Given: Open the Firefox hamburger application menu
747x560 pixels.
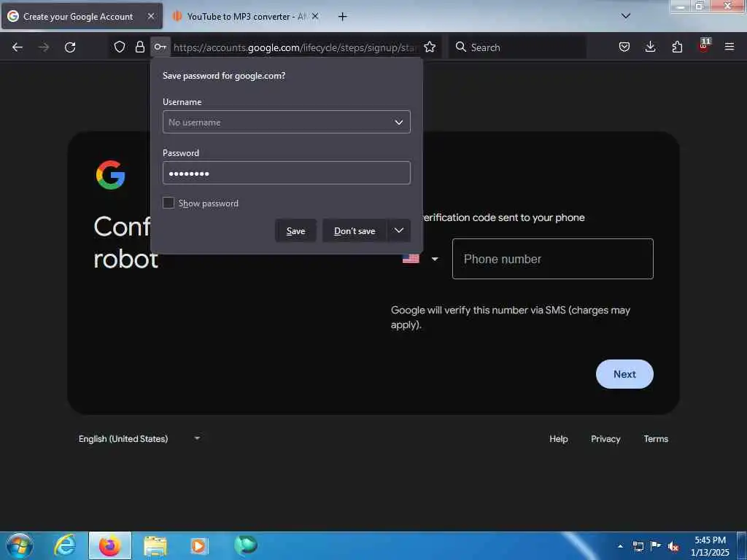Looking at the screenshot, I should (x=729, y=47).
